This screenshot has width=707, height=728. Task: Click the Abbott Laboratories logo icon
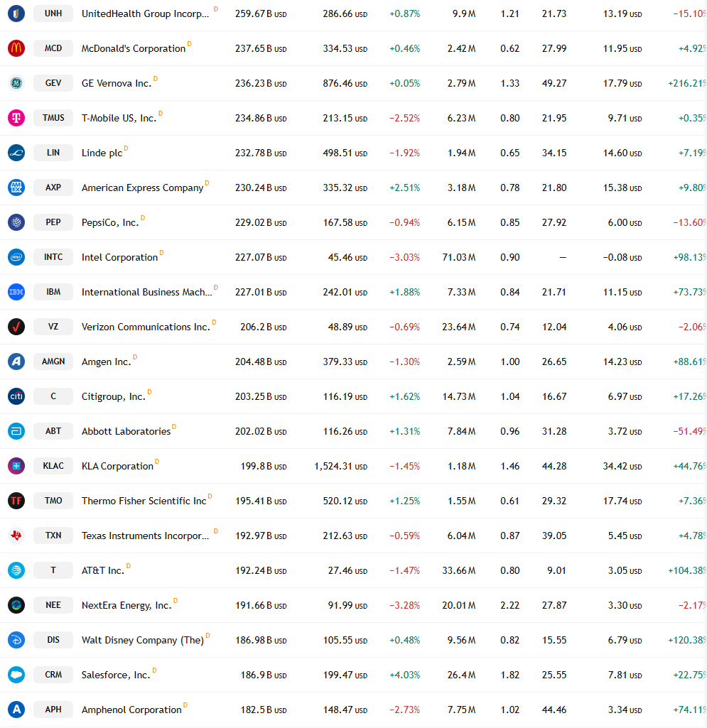click(16, 431)
